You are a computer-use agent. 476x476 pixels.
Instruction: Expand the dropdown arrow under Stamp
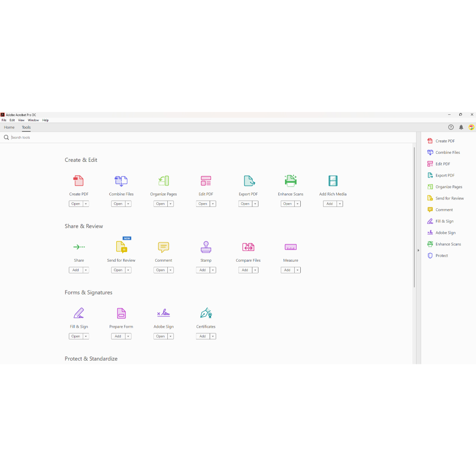(213, 270)
